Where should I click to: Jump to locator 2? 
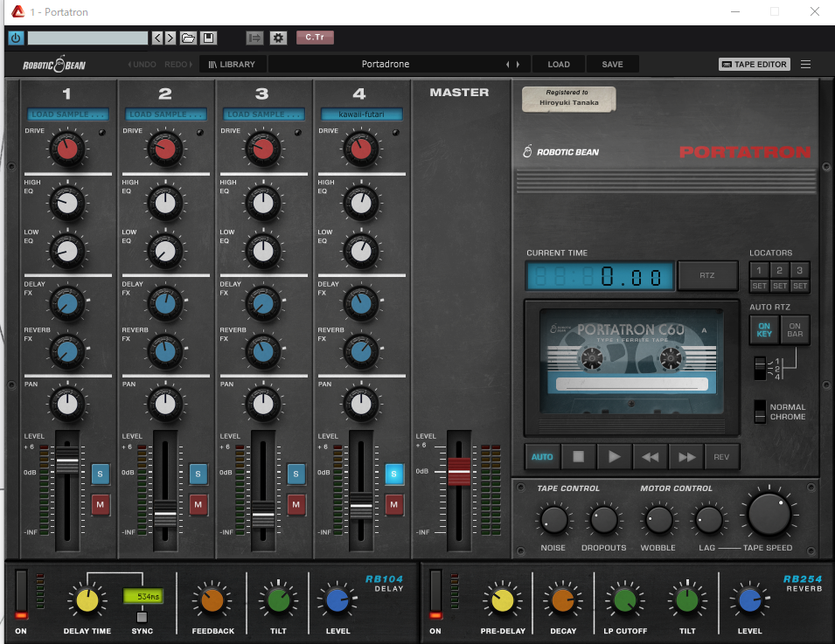(780, 270)
